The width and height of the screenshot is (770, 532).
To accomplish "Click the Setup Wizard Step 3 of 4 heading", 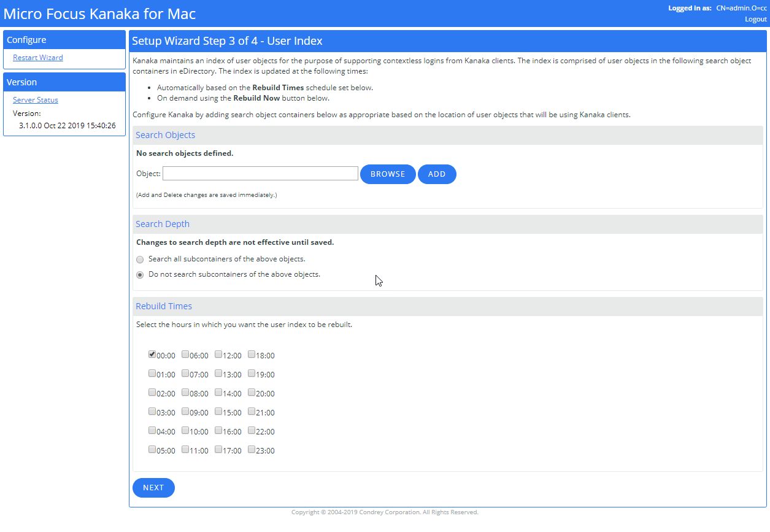I will [x=227, y=41].
